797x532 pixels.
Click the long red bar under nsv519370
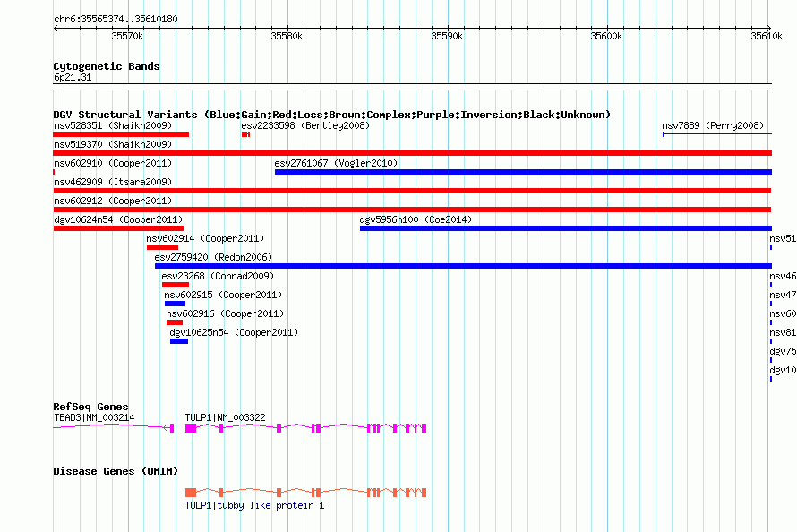pyautogui.click(x=412, y=153)
